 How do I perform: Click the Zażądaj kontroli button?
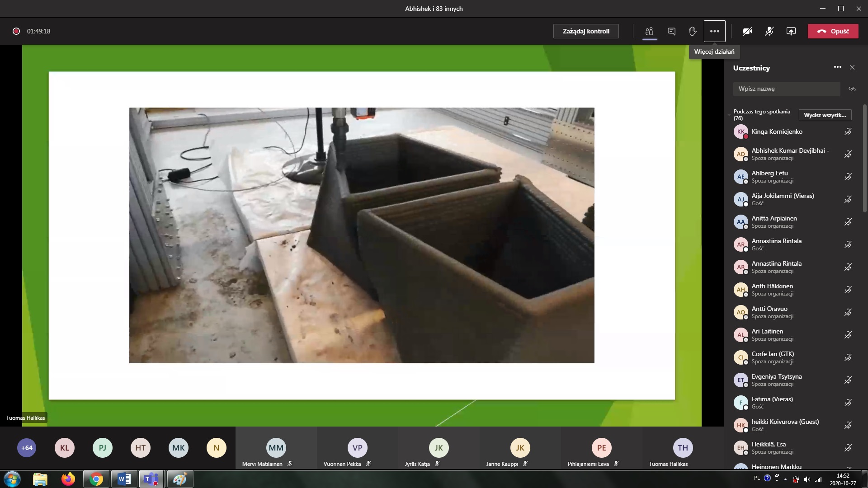point(586,31)
